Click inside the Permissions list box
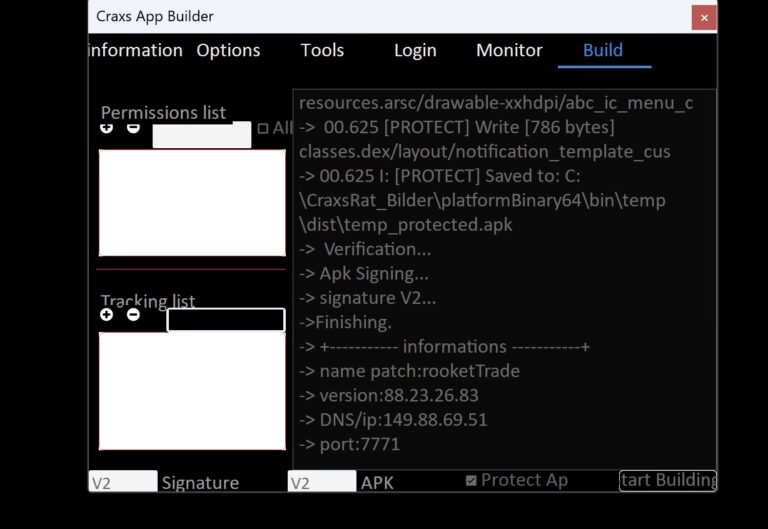Viewport: 768px width, 529px height. 192,203
